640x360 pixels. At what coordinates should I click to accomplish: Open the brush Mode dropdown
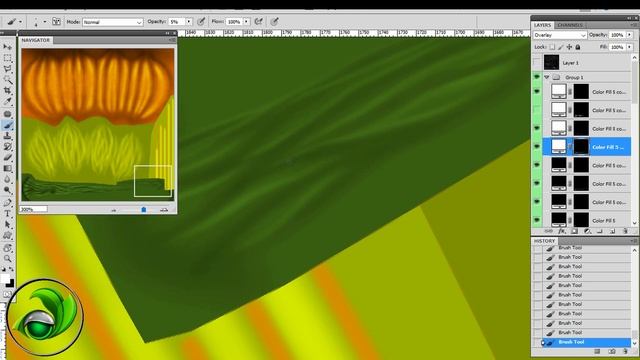[x=113, y=22]
